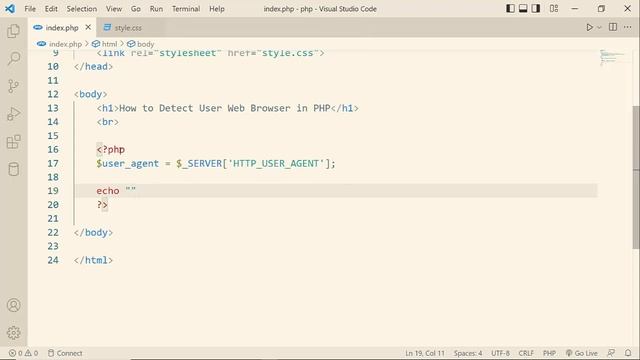This screenshot has height=360, width=640.
Task: Open the Accounts menu
Action: [13, 305]
